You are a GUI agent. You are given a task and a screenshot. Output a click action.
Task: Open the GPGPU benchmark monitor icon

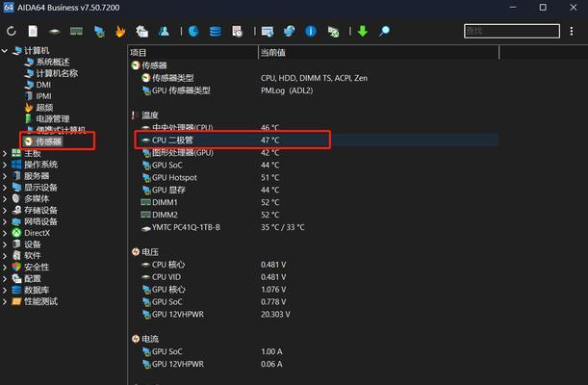coord(99,32)
